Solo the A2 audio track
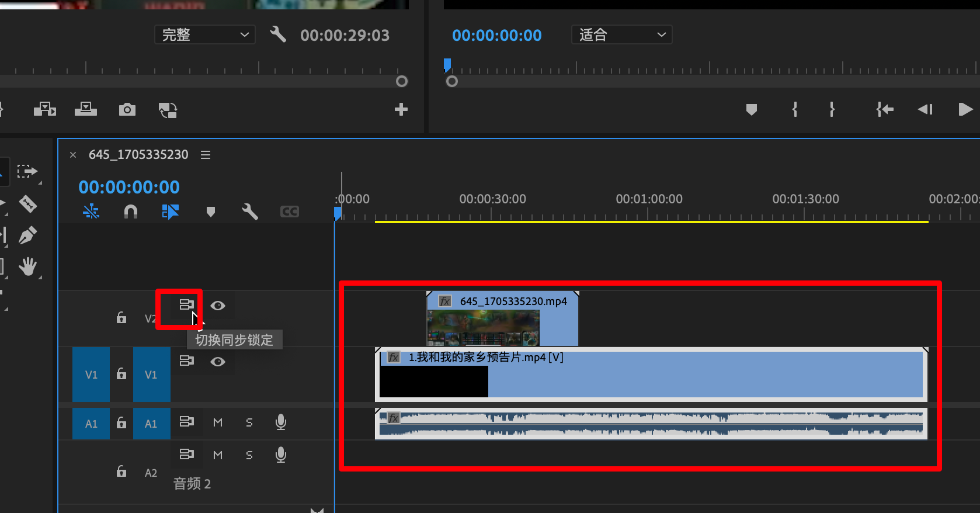The height and width of the screenshot is (513, 980). coord(249,455)
